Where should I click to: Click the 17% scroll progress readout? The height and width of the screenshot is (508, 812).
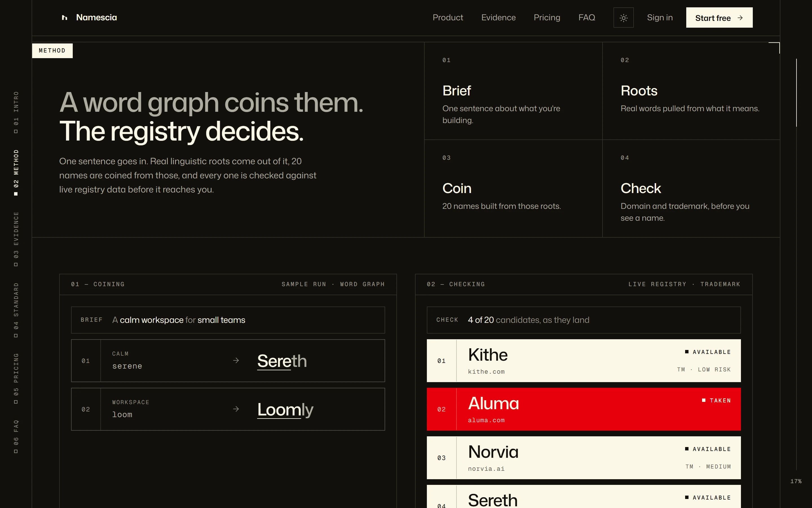coord(796,481)
